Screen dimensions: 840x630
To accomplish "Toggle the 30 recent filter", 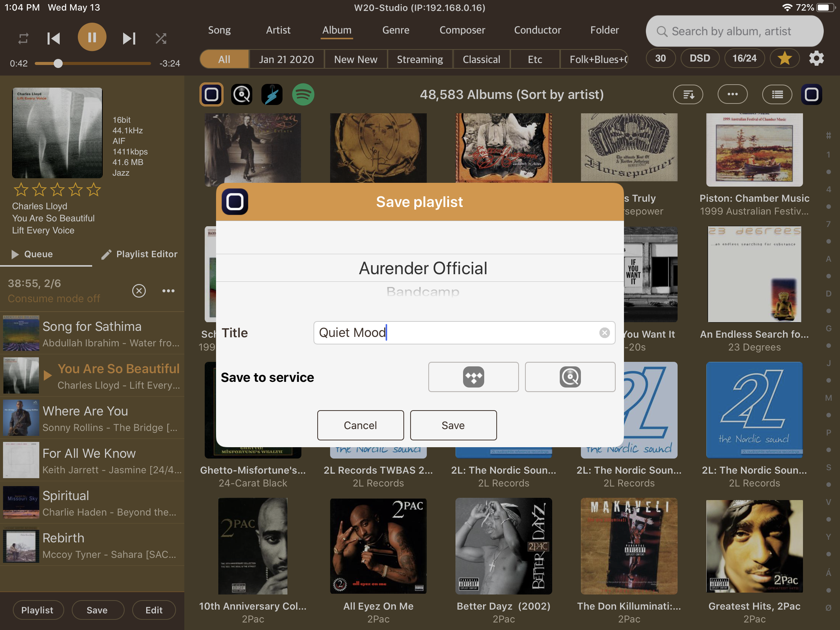I will [660, 58].
